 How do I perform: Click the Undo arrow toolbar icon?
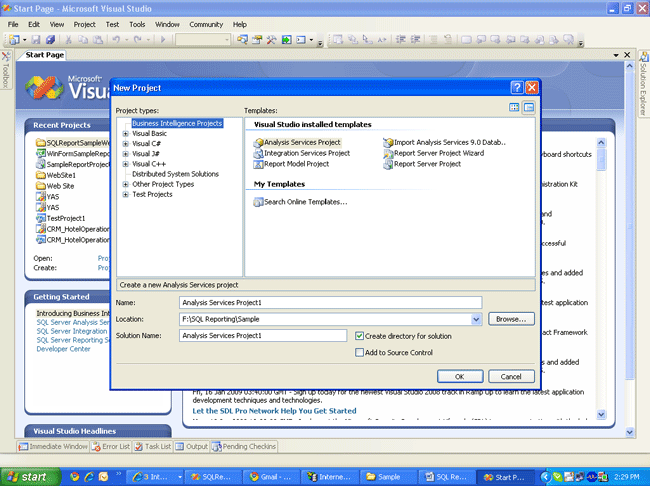(116, 39)
